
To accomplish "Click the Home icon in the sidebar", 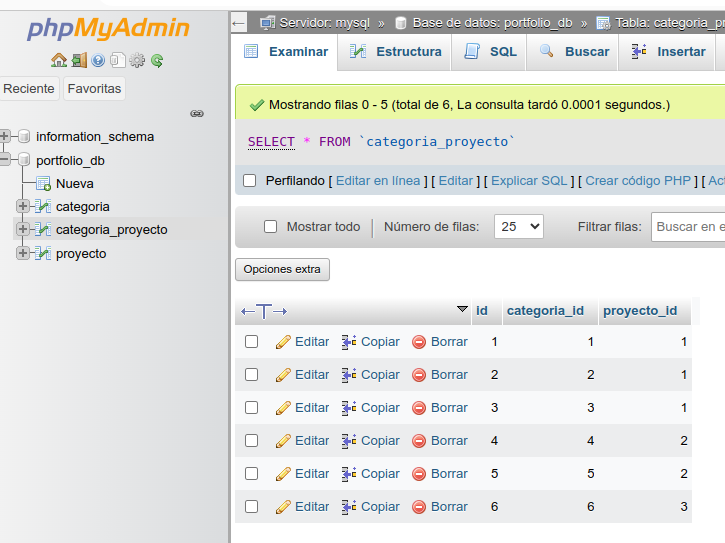I will point(59,61).
